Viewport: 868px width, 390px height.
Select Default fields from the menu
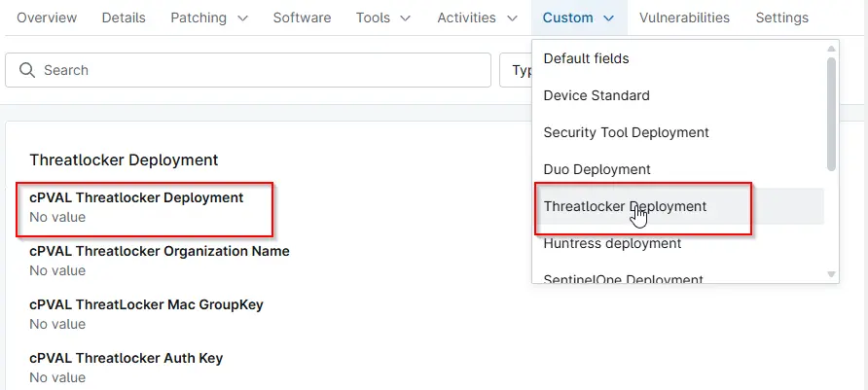click(x=586, y=58)
